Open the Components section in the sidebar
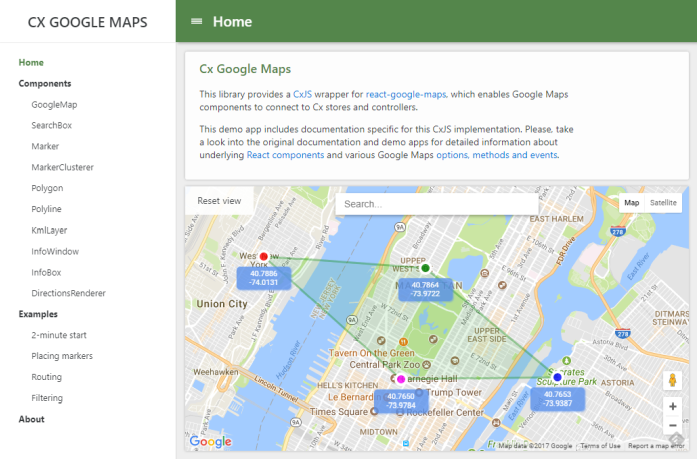The height and width of the screenshot is (459, 697). (x=45, y=84)
